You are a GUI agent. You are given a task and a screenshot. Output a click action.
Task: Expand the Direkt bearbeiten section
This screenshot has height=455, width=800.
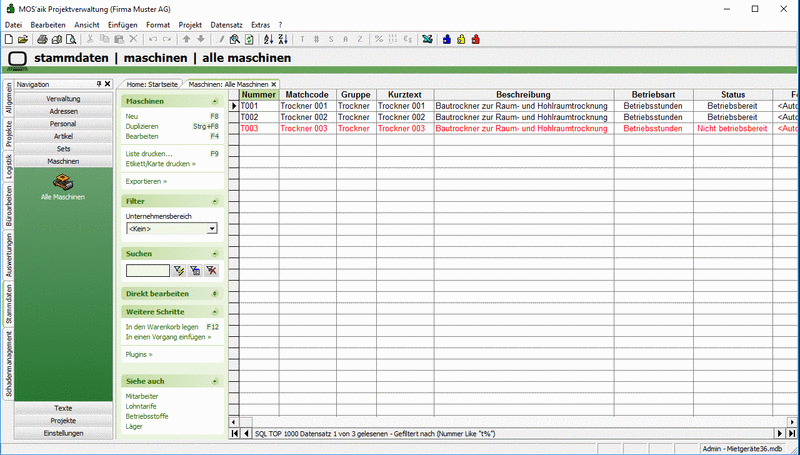[x=215, y=294]
